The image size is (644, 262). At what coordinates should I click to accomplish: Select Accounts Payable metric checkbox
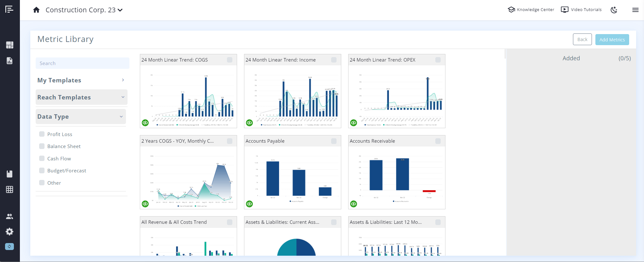[x=334, y=141]
